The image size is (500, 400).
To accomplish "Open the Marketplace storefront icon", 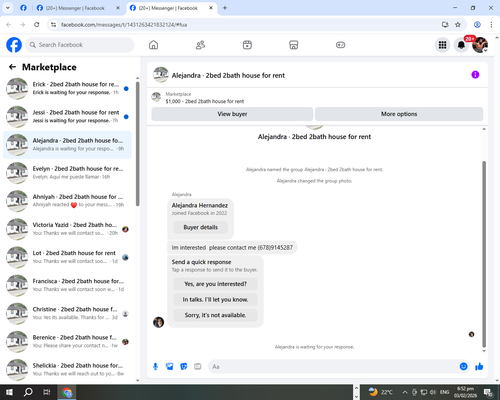I will click(294, 45).
